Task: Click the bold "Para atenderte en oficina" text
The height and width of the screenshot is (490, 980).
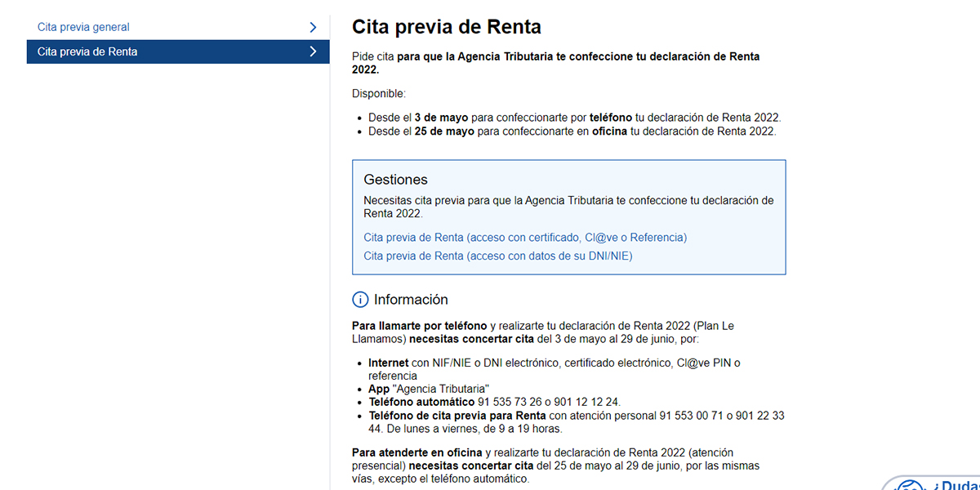Action: click(x=416, y=452)
